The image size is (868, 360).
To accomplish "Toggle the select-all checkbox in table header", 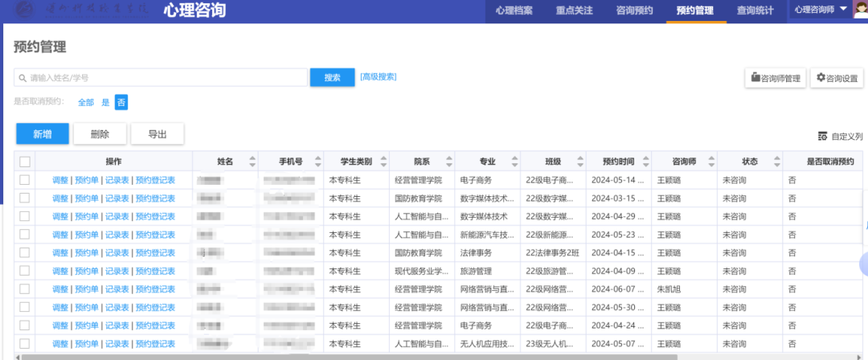I will [25, 162].
